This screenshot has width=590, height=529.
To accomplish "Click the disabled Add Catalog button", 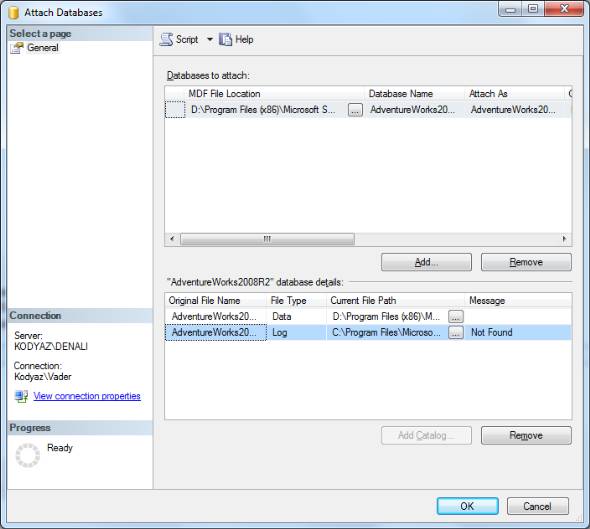I will tap(426, 435).
